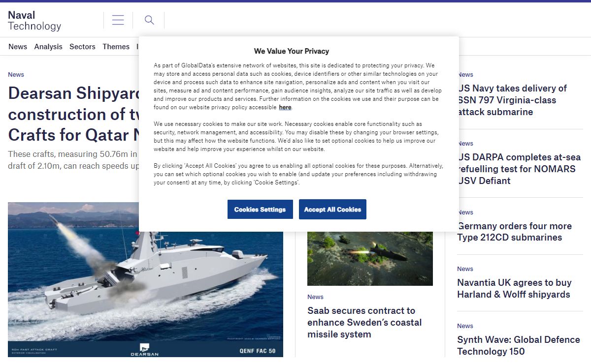Open the Sectors nav item
The width and height of the screenshot is (591, 364).
82,47
